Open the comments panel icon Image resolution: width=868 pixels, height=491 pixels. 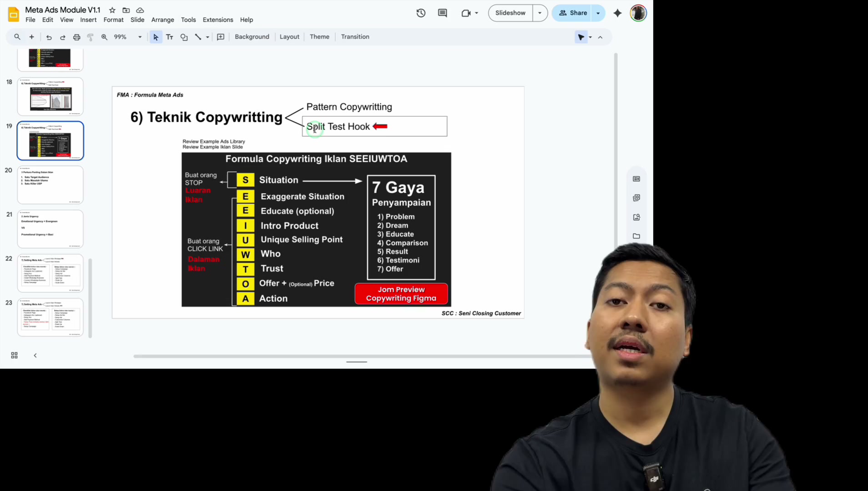coord(442,13)
